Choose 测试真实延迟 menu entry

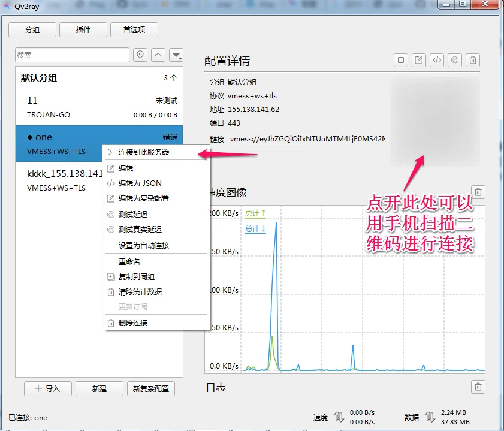156,230
